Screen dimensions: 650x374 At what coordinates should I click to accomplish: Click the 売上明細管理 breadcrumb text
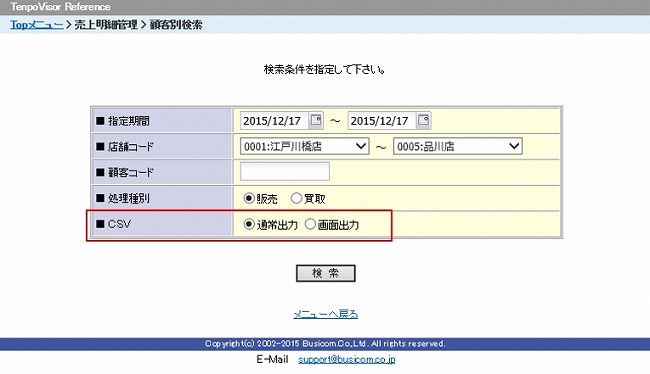[106, 24]
